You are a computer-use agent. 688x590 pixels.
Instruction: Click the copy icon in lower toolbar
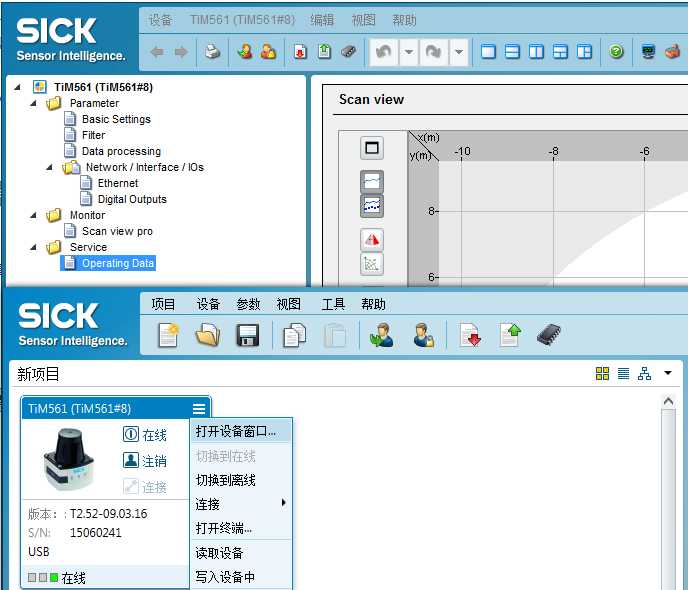click(294, 335)
